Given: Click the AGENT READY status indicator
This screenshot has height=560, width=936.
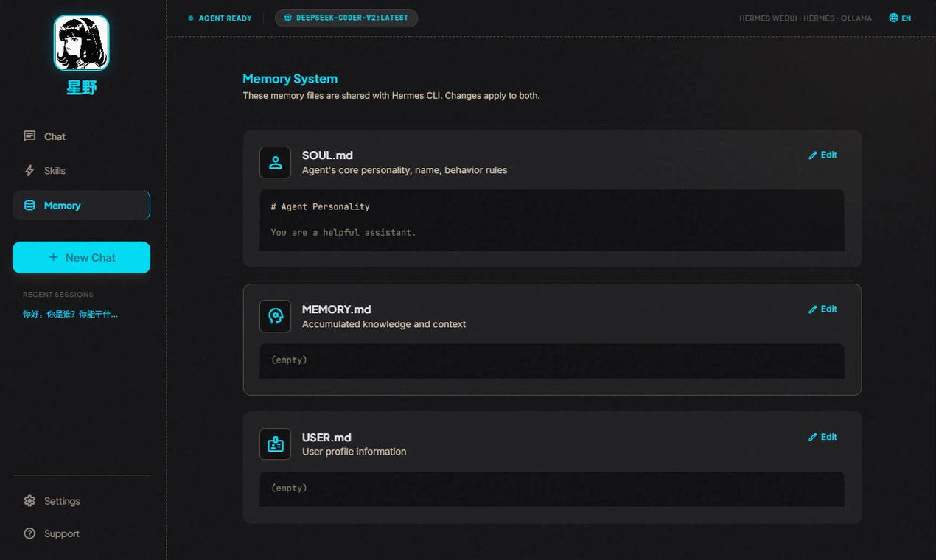Looking at the screenshot, I should (220, 18).
